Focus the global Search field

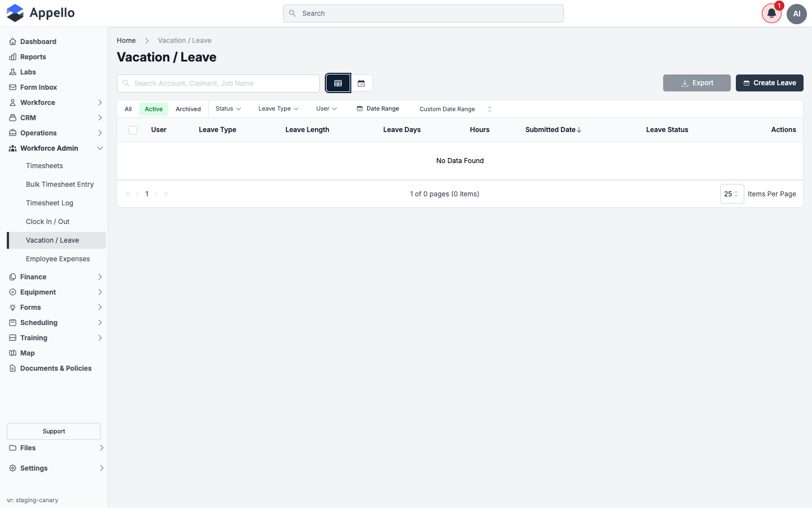click(x=423, y=14)
